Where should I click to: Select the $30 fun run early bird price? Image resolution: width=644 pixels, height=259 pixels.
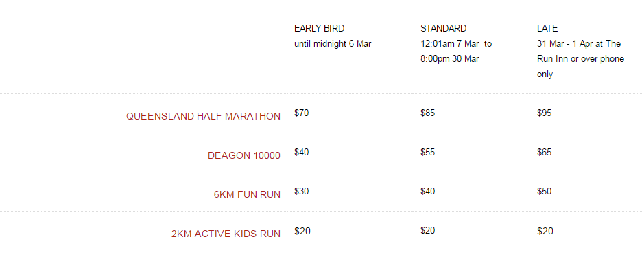(x=302, y=191)
